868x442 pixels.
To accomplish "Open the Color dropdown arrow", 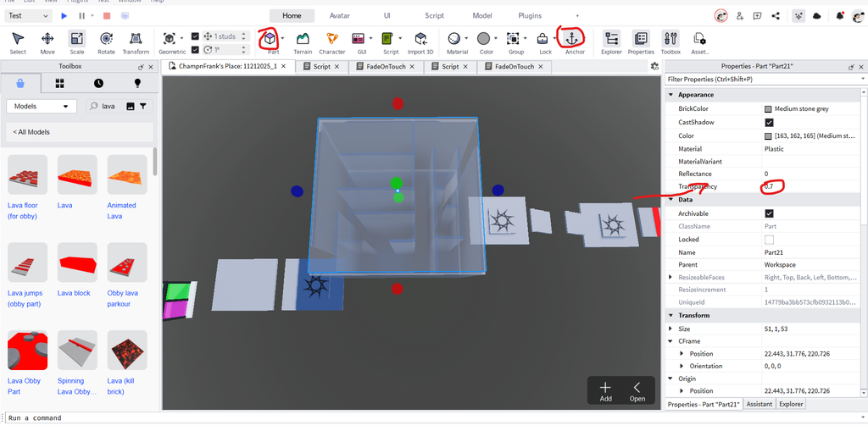I will click(x=495, y=39).
